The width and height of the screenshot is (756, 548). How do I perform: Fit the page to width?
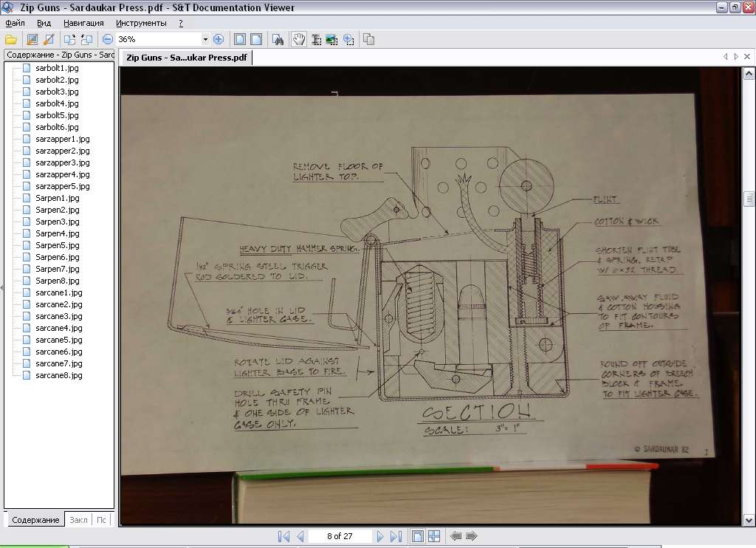pos(256,40)
